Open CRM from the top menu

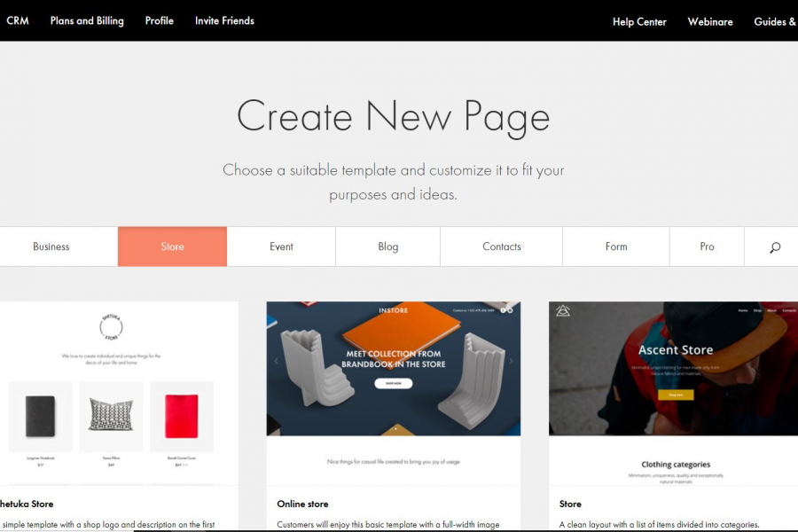pyautogui.click(x=18, y=21)
